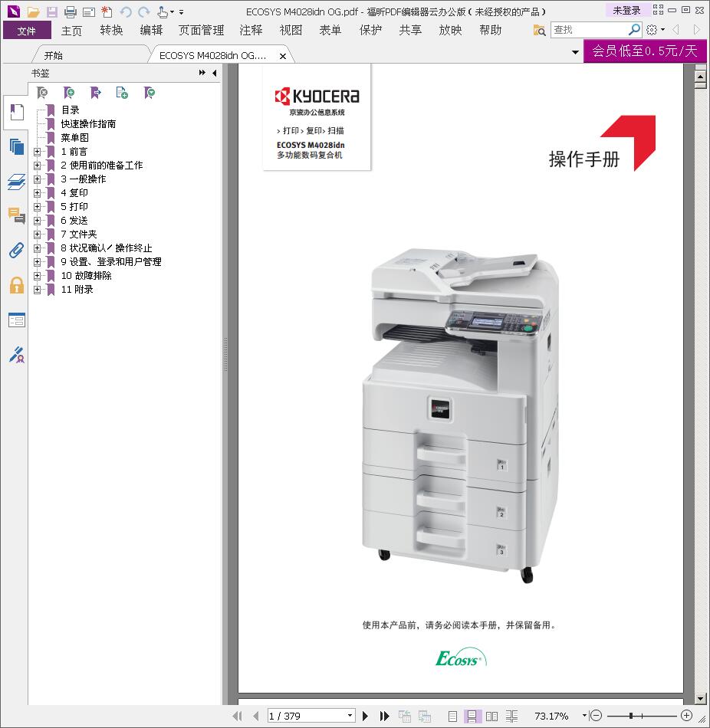Click the zoom slider handle
This screenshot has width=710, height=728.
pyautogui.click(x=631, y=716)
